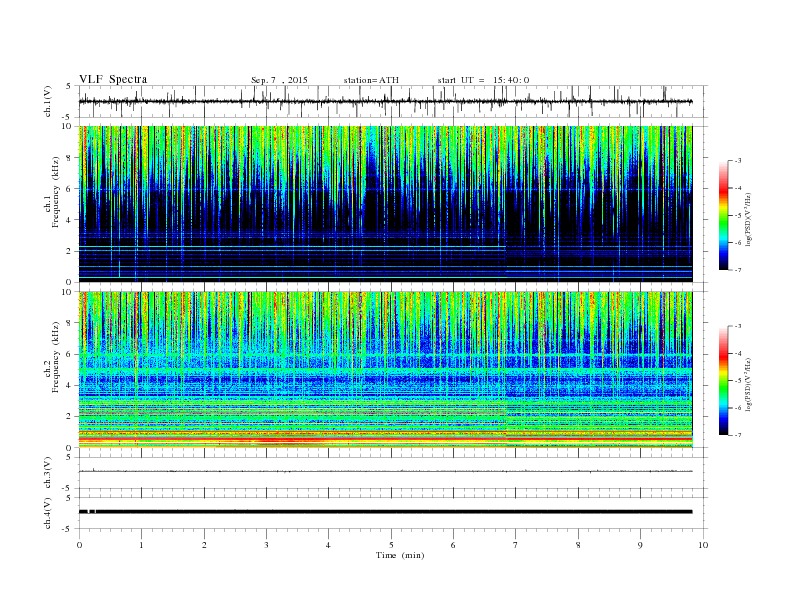Click the "Time (min)" axis label
This screenshot has width=792, height=612.
point(400,555)
